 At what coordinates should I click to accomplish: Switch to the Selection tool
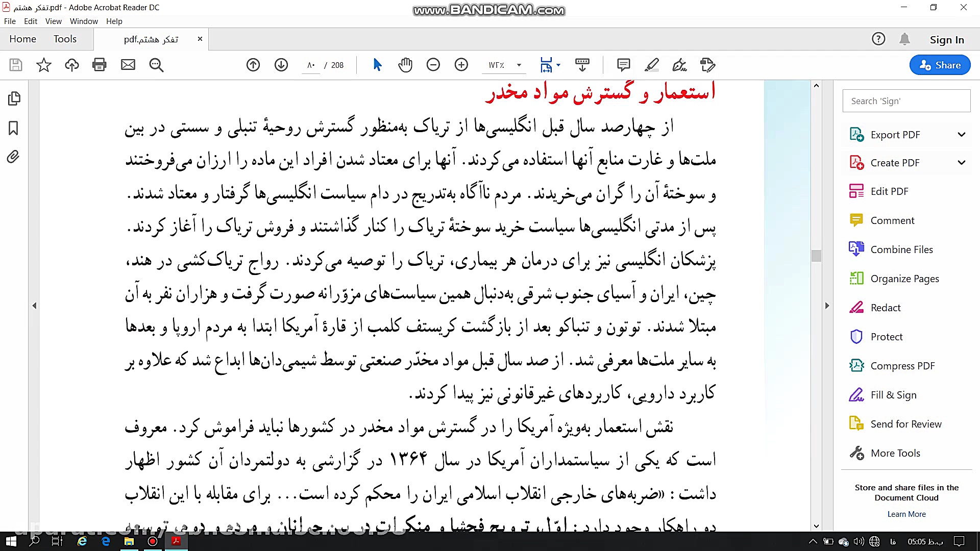(377, 65)
